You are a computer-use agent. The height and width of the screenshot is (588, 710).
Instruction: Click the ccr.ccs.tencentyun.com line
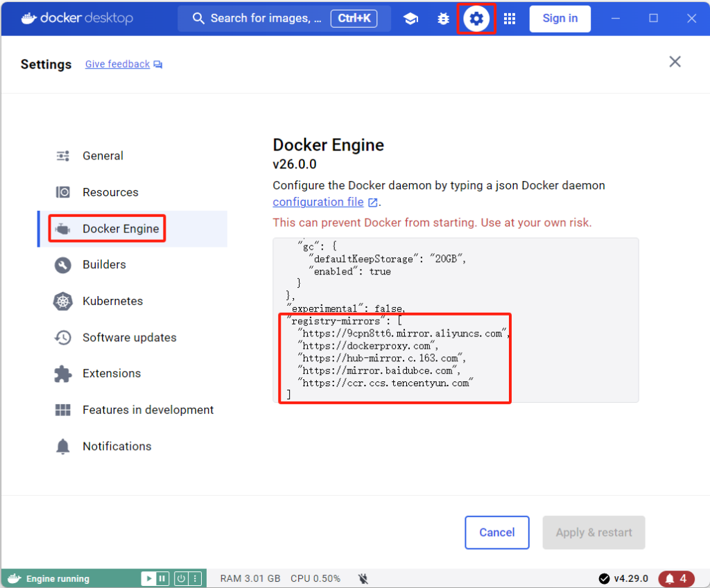click(x=385, y=383)
